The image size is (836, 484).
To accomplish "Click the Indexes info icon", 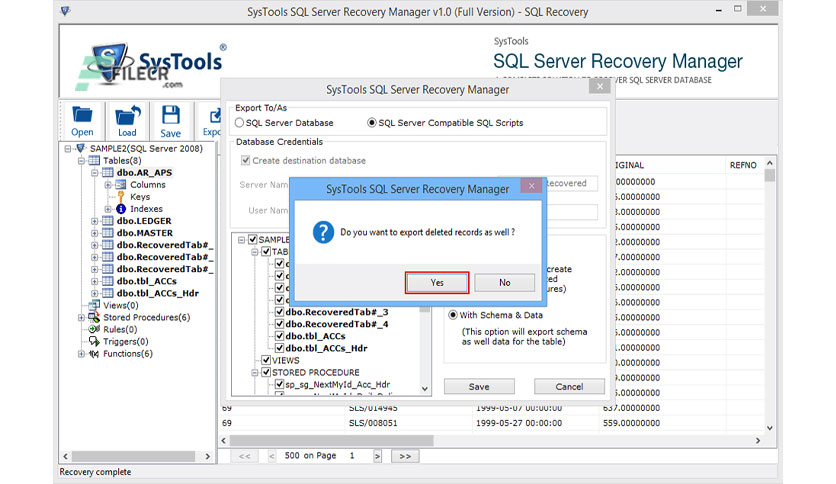I will point(121,209).
